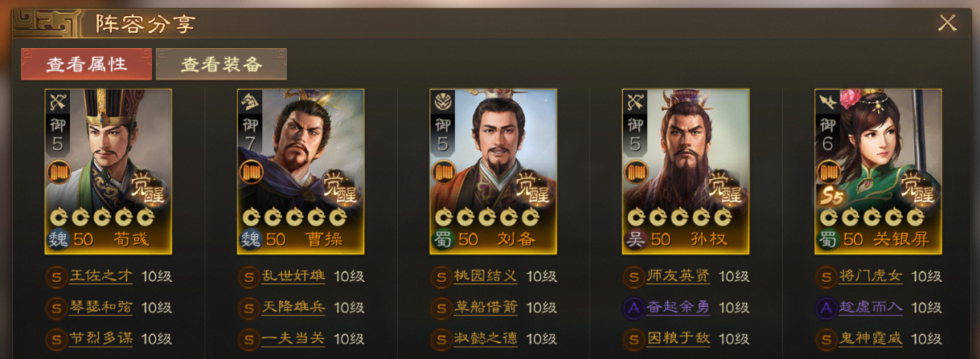Select the 曹操 general portrait card
The width and height of the screenshot is (980, 359).
point(301,171)
